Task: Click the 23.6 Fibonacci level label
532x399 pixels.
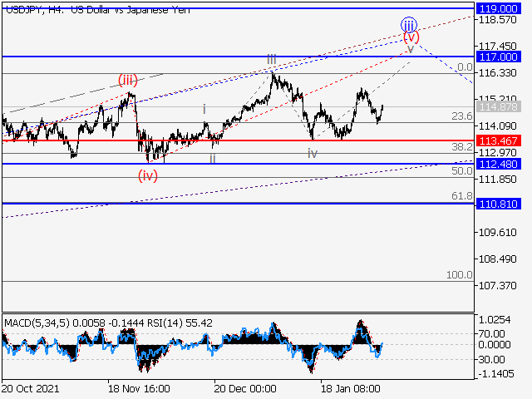Action: [x=462, y=116]
